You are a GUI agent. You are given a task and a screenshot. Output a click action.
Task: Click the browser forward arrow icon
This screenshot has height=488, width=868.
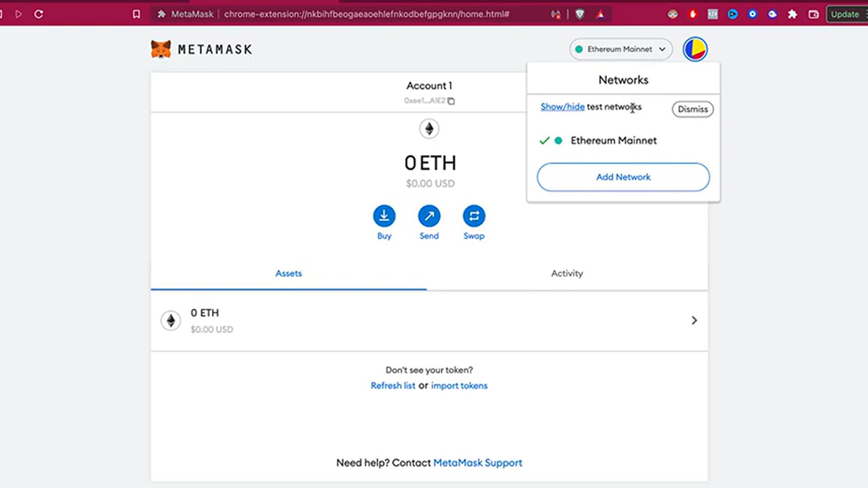[19, 14]
